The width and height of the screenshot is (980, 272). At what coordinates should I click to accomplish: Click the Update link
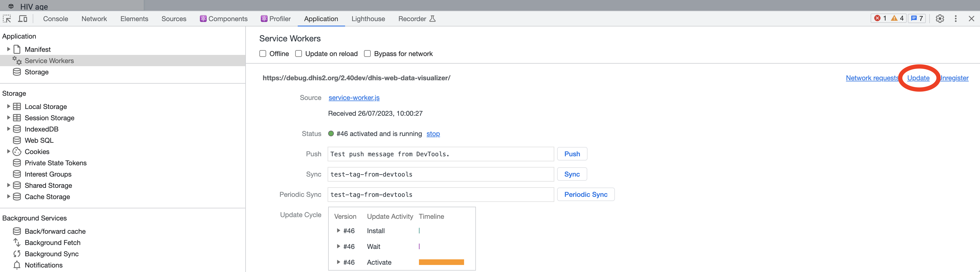coord(918,78)
